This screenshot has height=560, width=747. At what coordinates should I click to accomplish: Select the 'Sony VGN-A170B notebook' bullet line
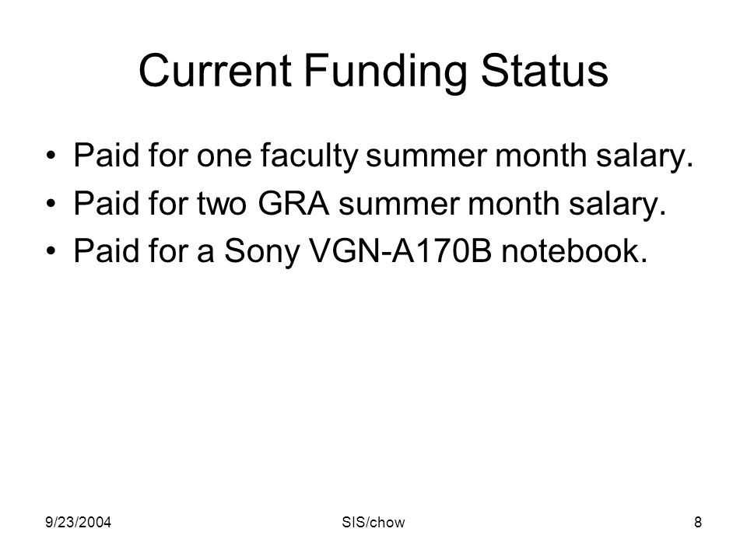coord(360,251)
